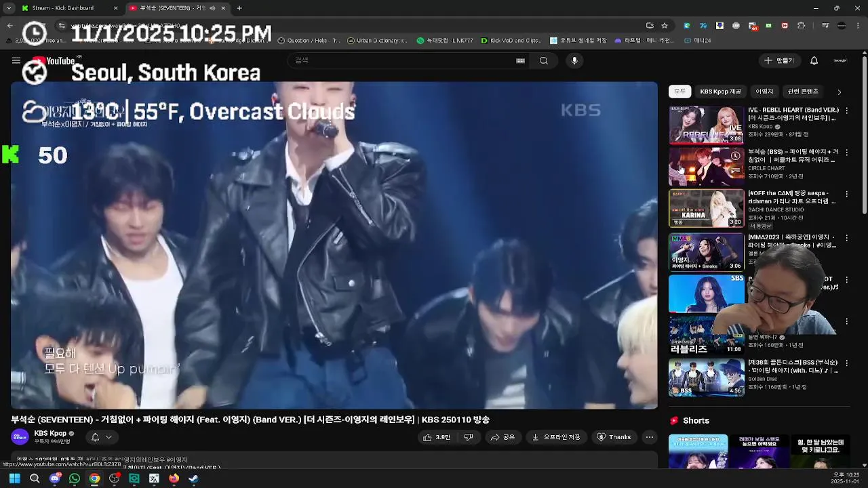Close the Stream - Kick Dashboard tab
This screenshot has width=868, height=488.
(115, 8)
